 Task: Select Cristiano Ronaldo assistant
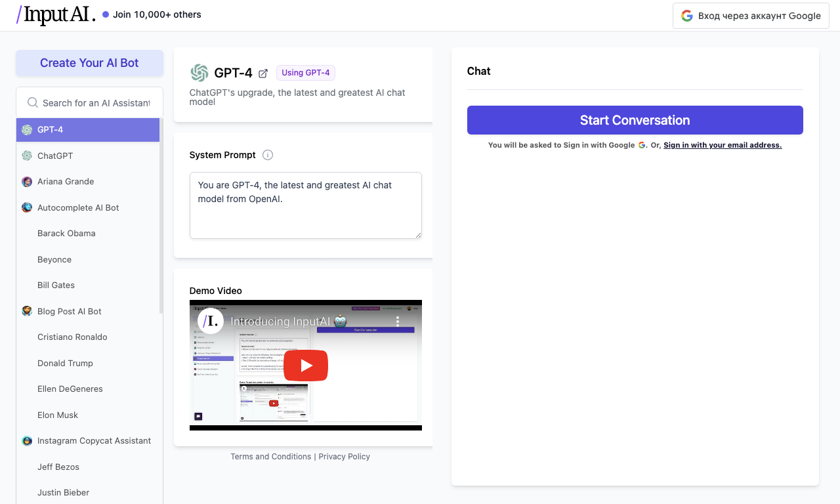88,337
